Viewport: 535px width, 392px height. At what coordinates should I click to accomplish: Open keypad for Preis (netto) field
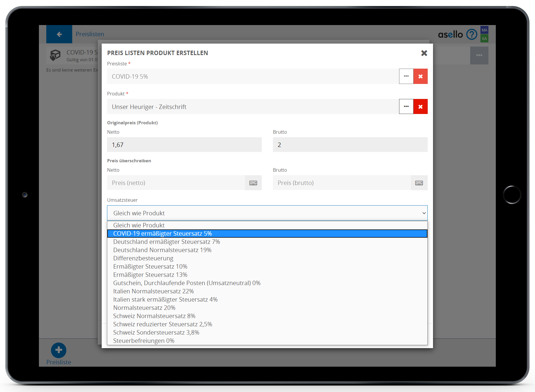(253, 183)
